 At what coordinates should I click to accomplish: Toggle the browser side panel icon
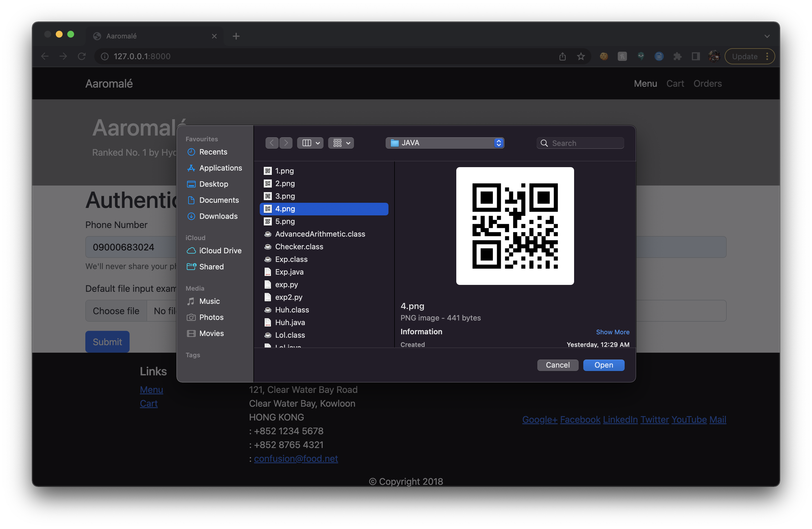click(x=696, y=56)
